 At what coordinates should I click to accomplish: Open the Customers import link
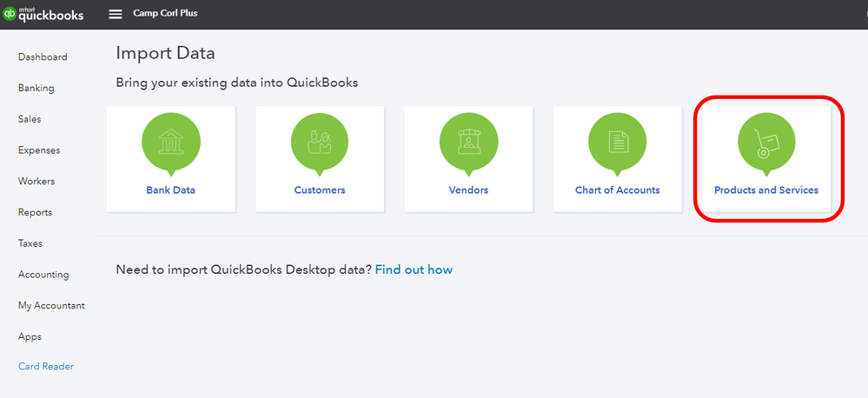click(320, 189)
